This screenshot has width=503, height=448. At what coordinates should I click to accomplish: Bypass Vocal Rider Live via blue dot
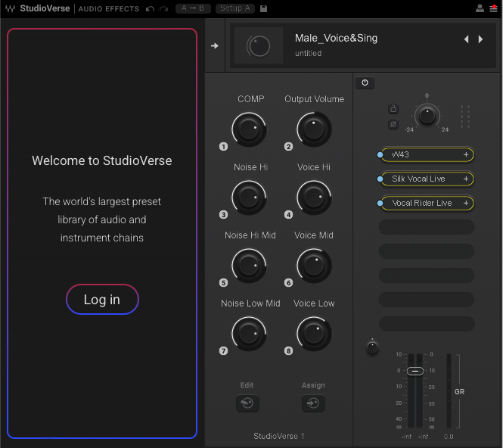tap(380, 203)
